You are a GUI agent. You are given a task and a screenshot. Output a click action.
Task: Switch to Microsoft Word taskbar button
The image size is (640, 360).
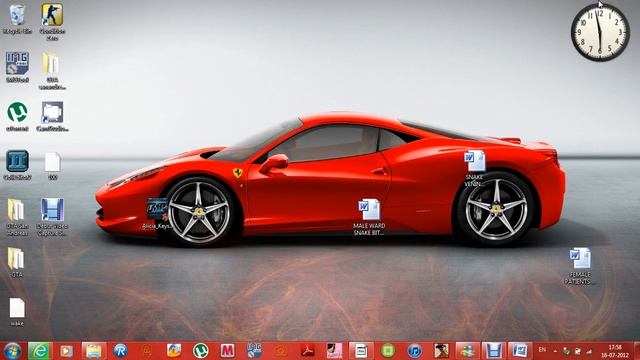[x=520, y=351]
